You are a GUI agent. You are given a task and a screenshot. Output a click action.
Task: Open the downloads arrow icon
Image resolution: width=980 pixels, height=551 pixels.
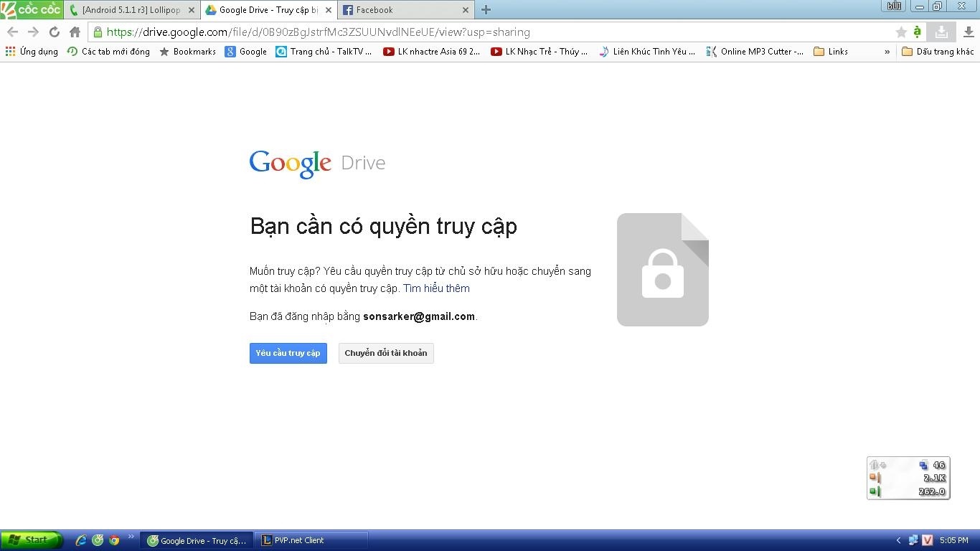coord(969,32)
